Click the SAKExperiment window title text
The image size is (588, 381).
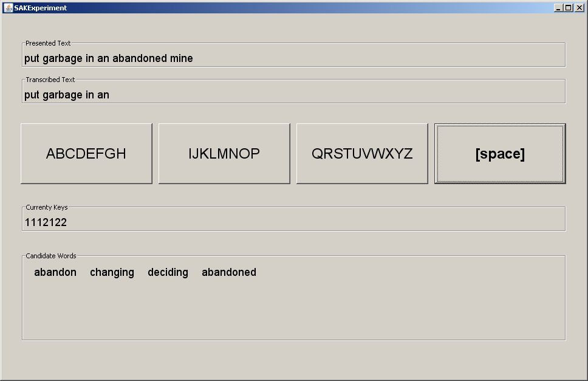pyautogui.click(x=41, y=8)
